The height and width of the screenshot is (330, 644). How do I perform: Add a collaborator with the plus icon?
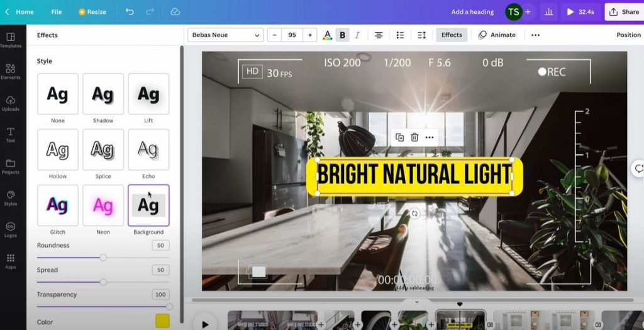pyautogui.click(x=528, y=12)
